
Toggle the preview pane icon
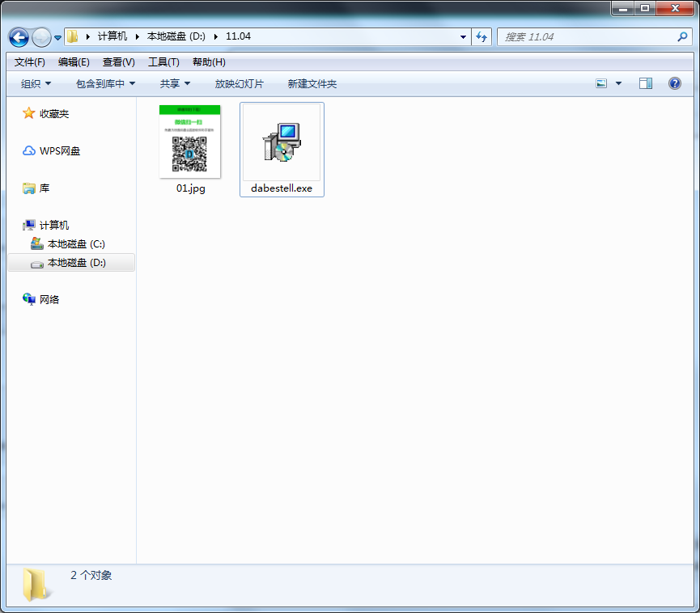pos(646,83)
